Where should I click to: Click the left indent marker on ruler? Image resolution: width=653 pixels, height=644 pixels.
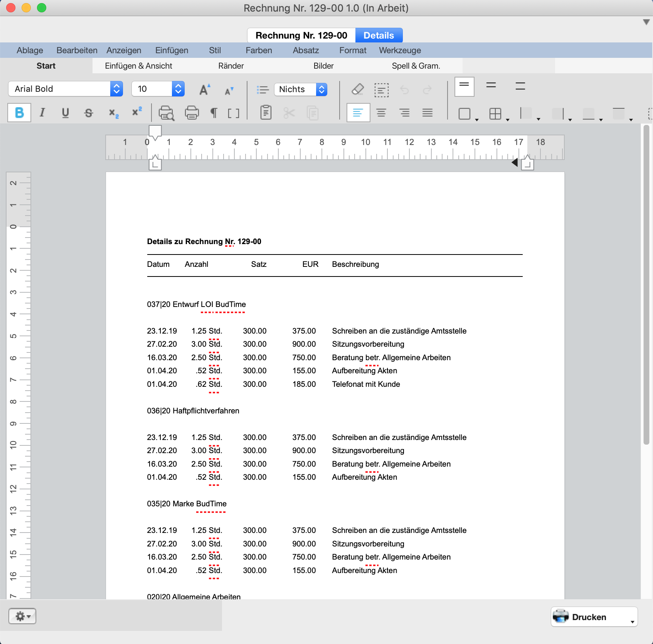point(155,163)
